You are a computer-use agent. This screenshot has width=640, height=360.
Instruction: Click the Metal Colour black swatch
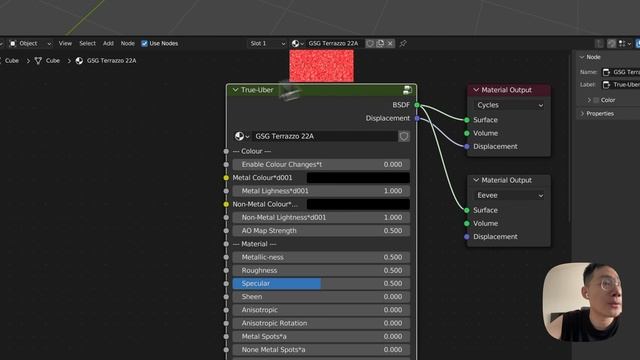coord(358,178)
